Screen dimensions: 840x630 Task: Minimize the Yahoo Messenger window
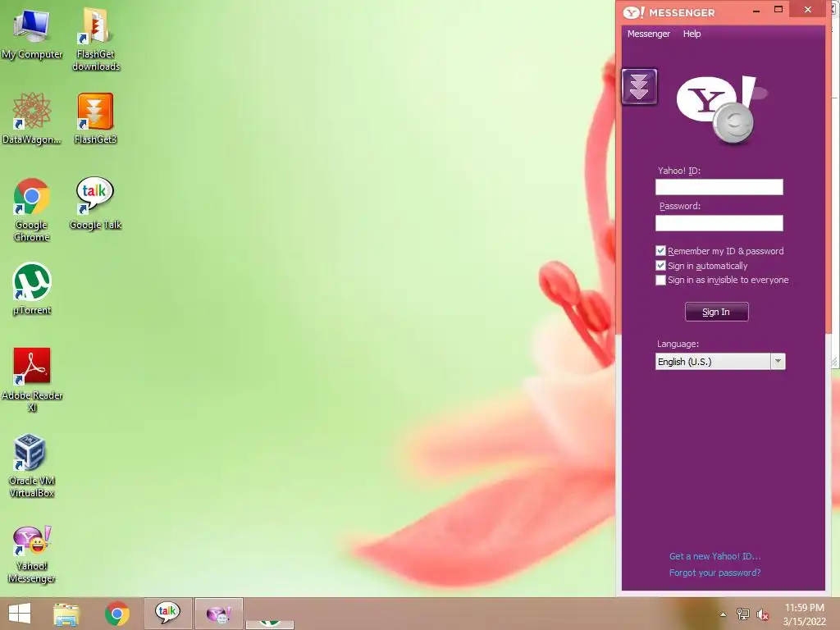(756, 11)
